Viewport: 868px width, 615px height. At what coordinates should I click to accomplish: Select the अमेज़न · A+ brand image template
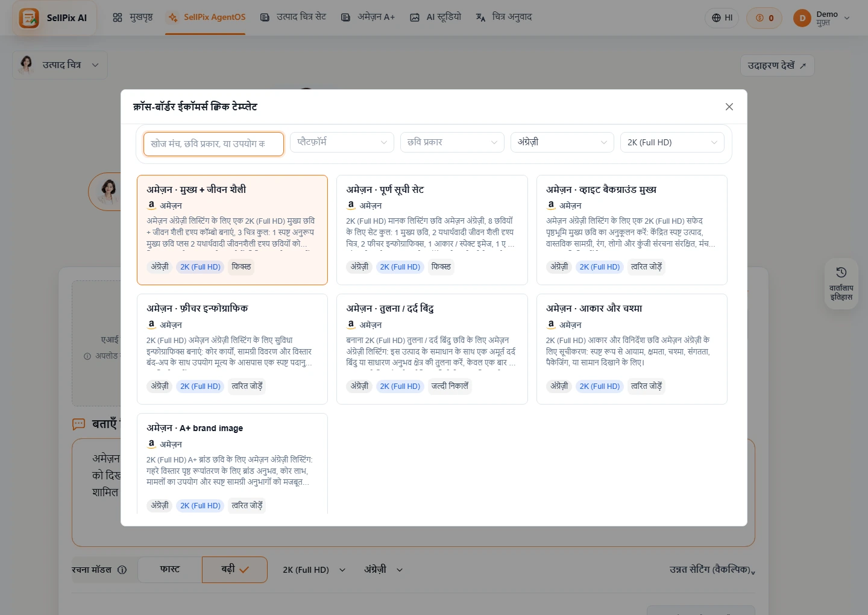point(232,463)
